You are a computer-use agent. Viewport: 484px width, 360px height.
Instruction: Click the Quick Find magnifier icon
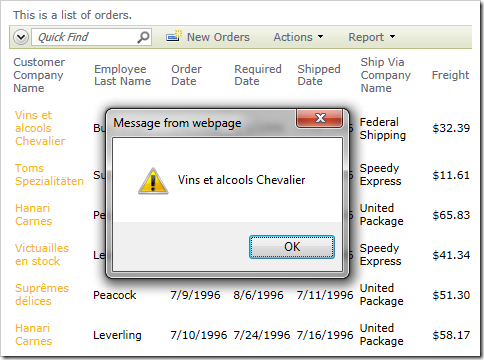(143, 37)
